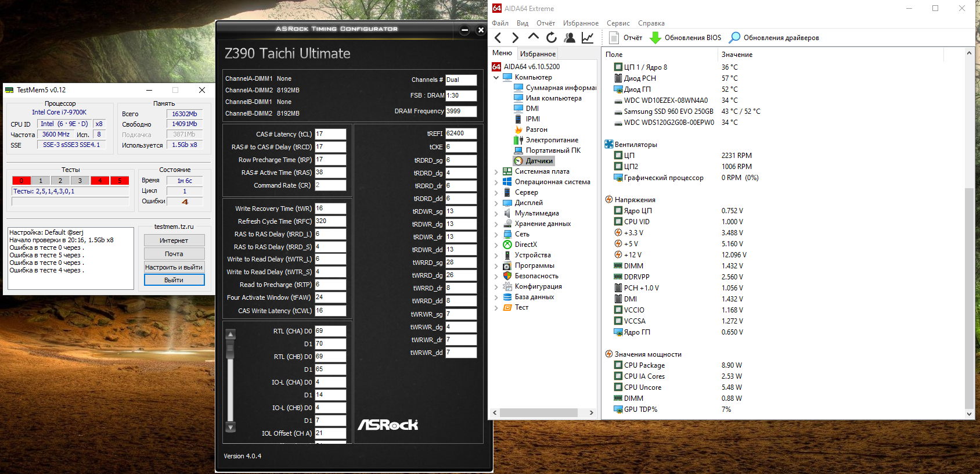Image resolution: width=980 pixels, height=474 pixels.
Task: Click the TestMem5 title bar icon
Action: [x=9, y=90]
